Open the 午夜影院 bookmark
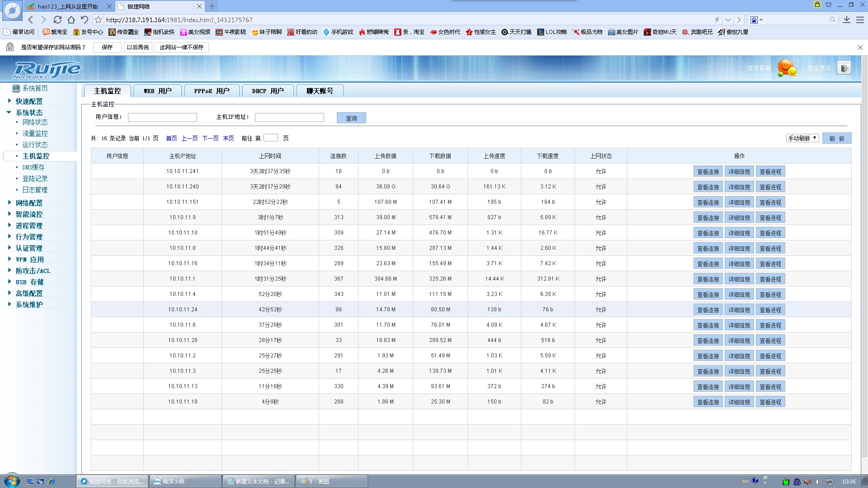Image resolution: width=868 pixels, height=488 pixels. pos(231,32)
